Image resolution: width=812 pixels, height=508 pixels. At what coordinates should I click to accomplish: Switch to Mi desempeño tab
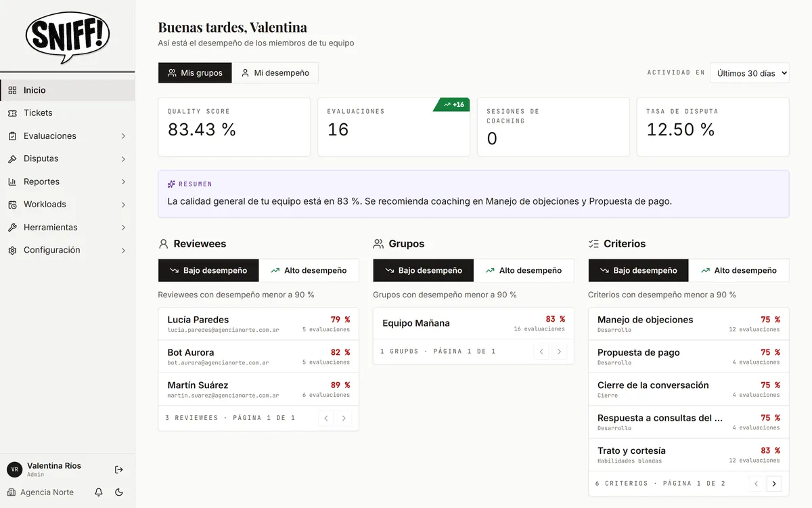coord(275,72)
